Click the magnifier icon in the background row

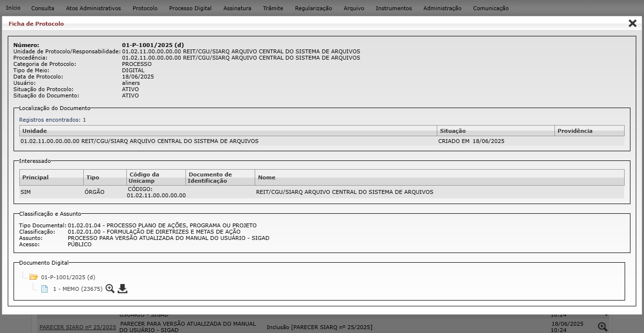(x=602, y=327)
